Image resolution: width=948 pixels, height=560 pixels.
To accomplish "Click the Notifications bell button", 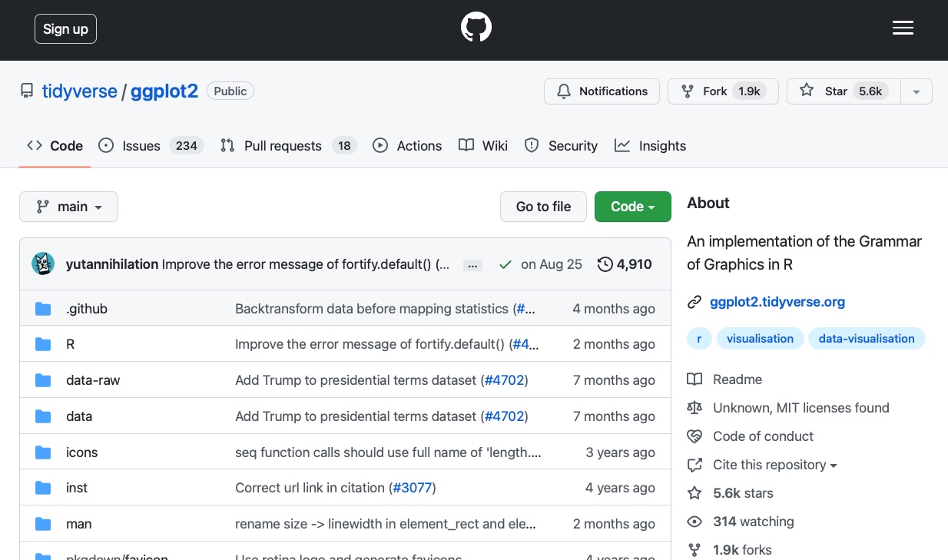I will coord(602,91).
